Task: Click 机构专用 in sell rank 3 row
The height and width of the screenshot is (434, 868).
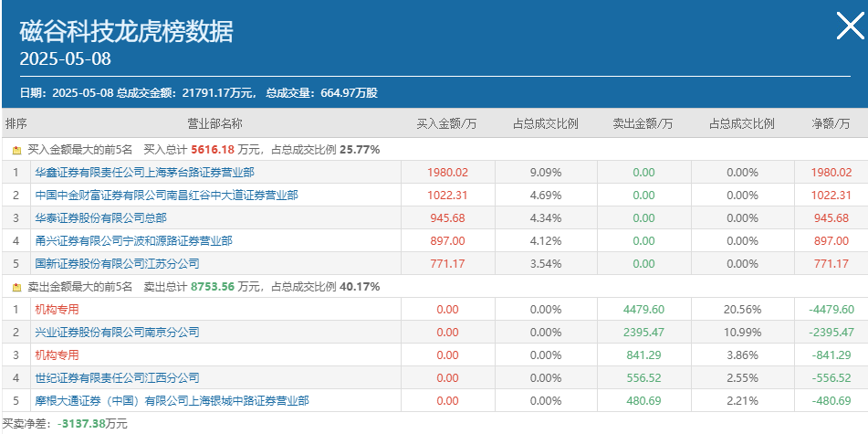Action: [x=57, y=355]
